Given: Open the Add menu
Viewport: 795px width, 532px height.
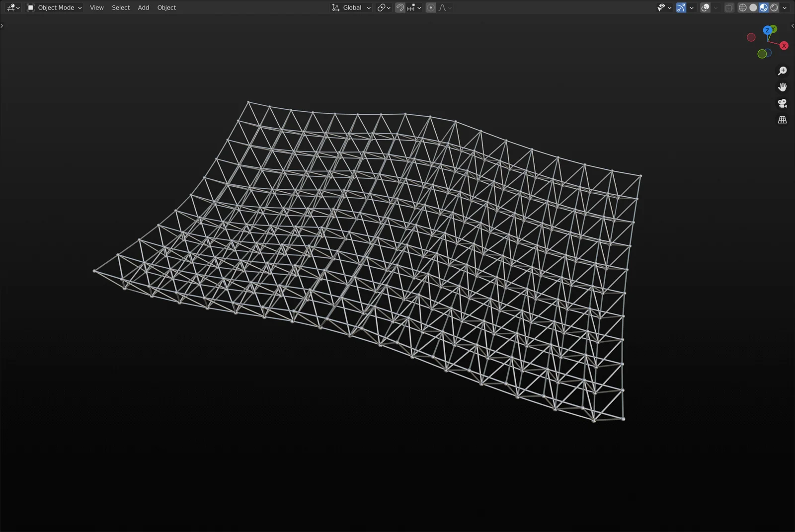Looking at the screenshot, I should (143, 7).
